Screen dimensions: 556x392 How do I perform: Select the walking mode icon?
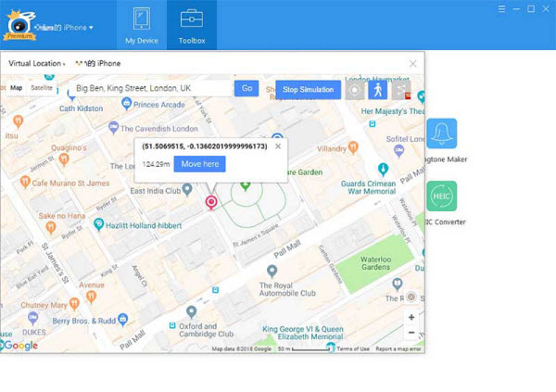point(378,90)
